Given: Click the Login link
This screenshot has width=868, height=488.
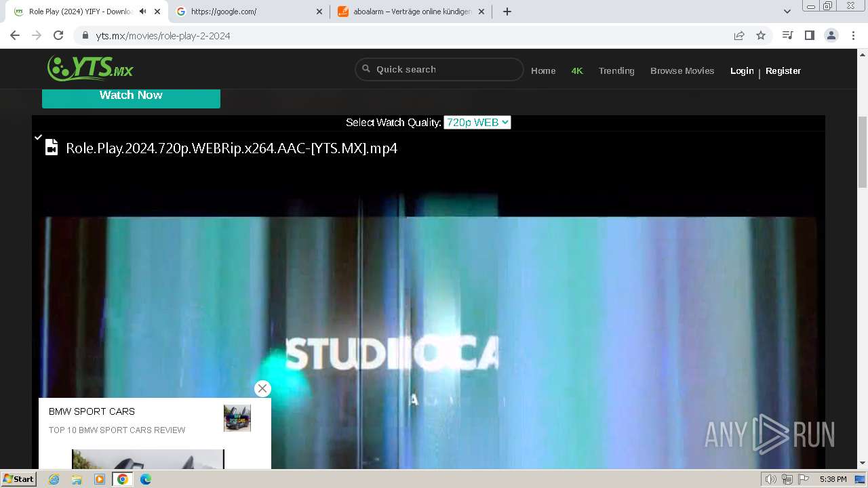Looking at the screenshot, I should point(742,70).
